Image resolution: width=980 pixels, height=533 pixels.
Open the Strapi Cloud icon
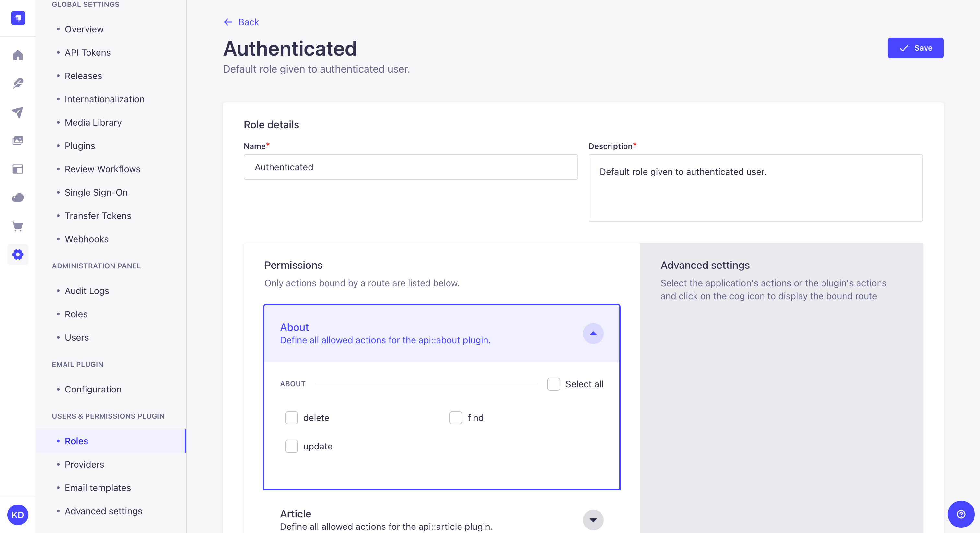(17, 197)
